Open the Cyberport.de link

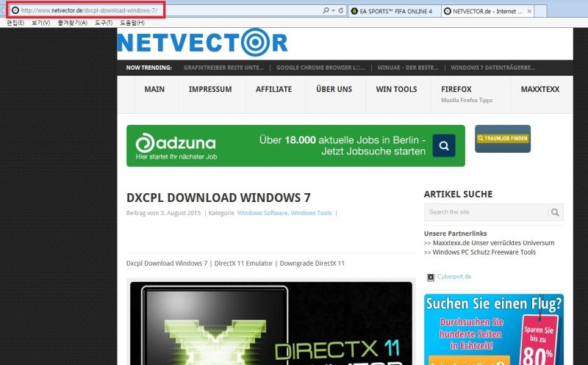coord(453,277)
